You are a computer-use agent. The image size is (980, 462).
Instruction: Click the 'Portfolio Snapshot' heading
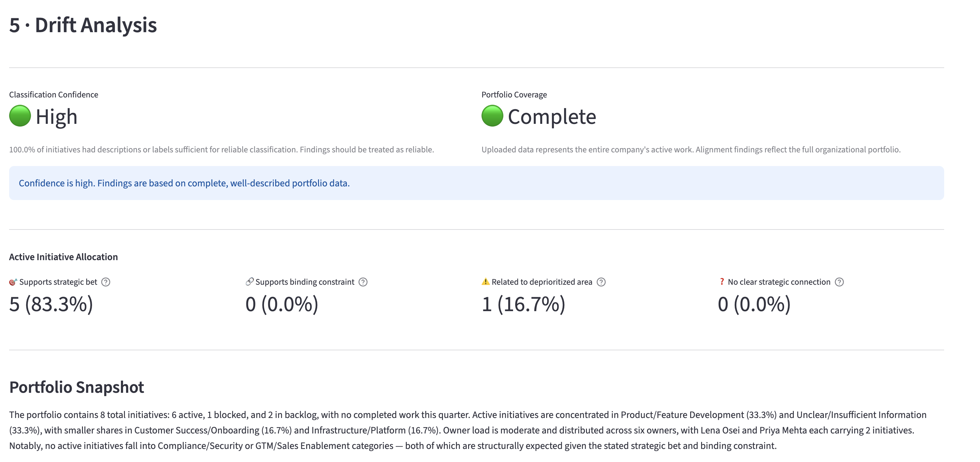point(77,387)
